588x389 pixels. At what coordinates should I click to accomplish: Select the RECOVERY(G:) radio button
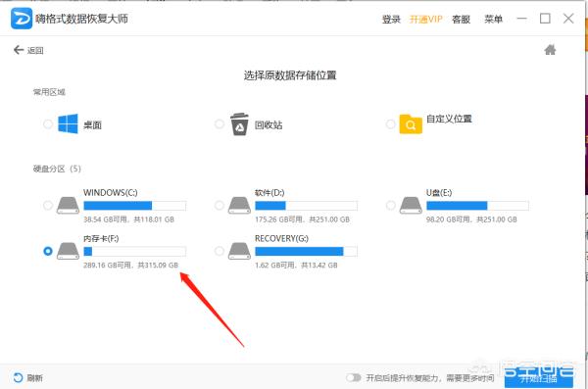pos(220,251)
